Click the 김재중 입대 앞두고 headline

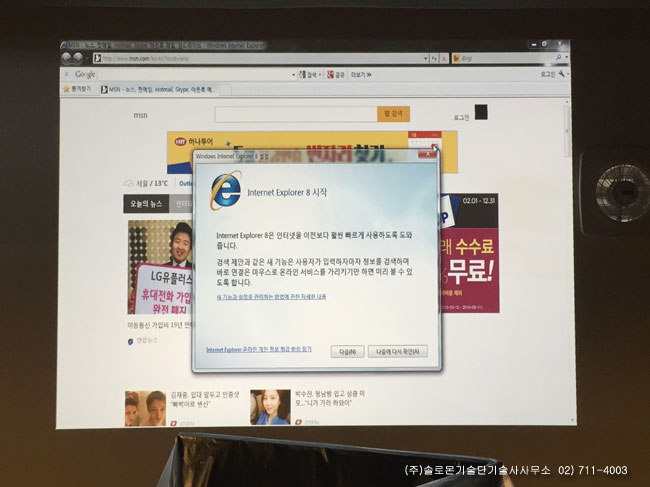pos(205,399)
